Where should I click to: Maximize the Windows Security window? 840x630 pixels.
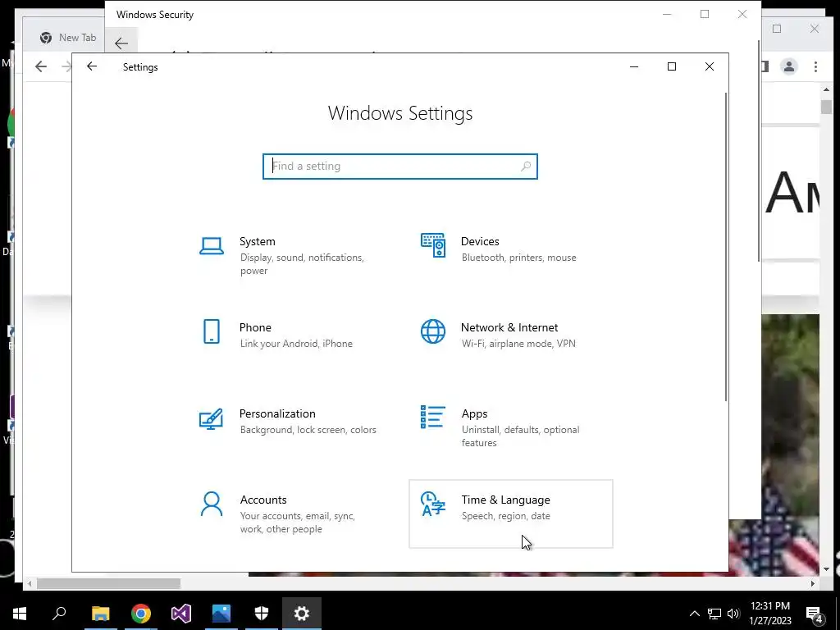(705, 15)
